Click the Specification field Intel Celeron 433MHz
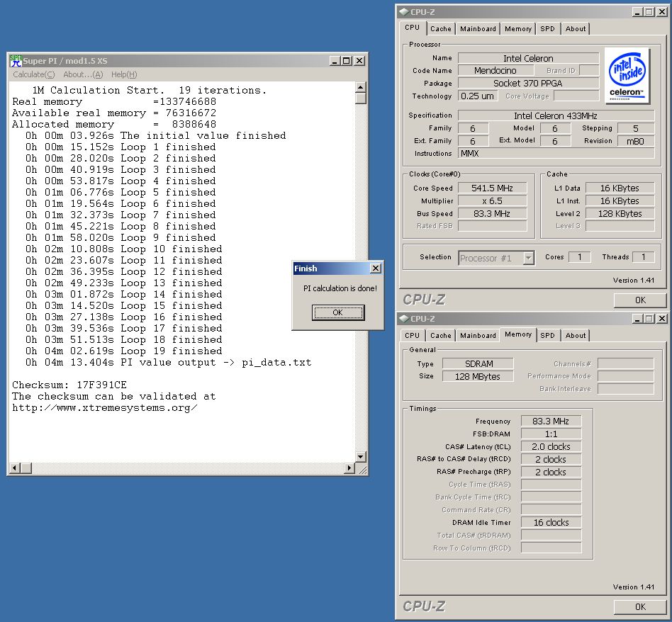 coord(556,115)
